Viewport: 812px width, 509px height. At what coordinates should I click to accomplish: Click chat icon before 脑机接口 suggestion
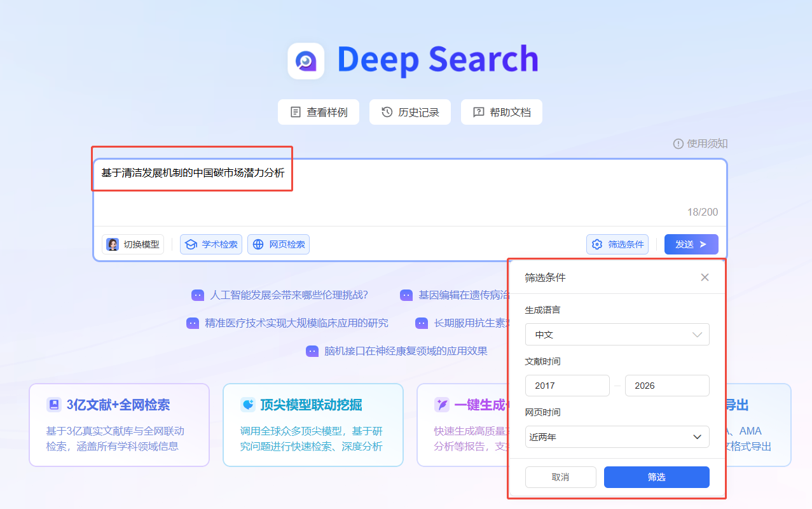(x=312, y=351)
